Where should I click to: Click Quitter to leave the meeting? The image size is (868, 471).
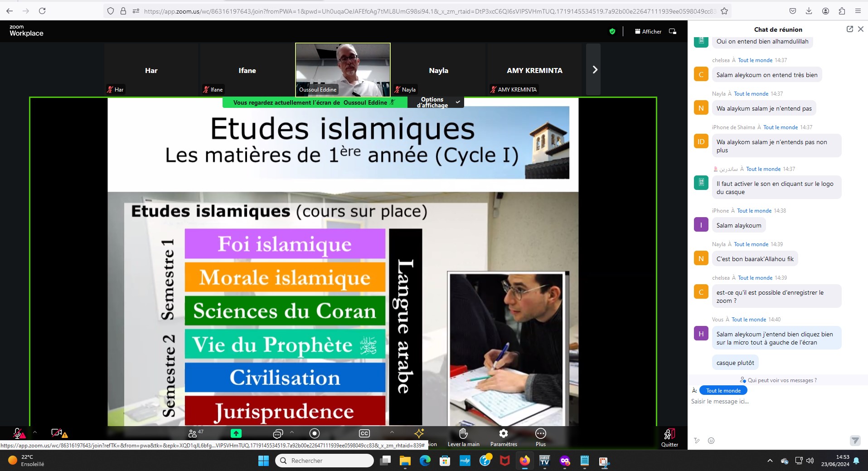point(669,437)
